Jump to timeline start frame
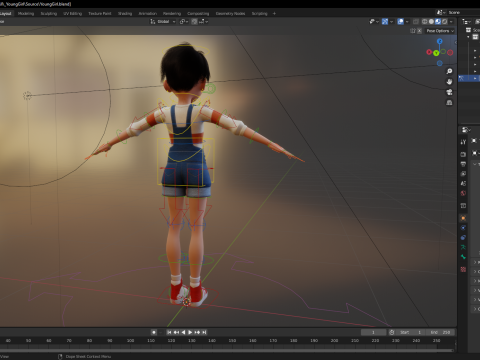 point(169,332)
